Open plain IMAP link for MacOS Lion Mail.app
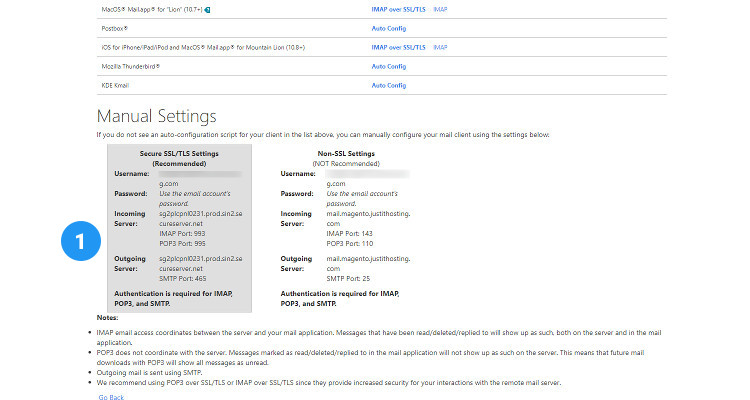The width and height of the screenshot is (750, 400). coord(440,9)
